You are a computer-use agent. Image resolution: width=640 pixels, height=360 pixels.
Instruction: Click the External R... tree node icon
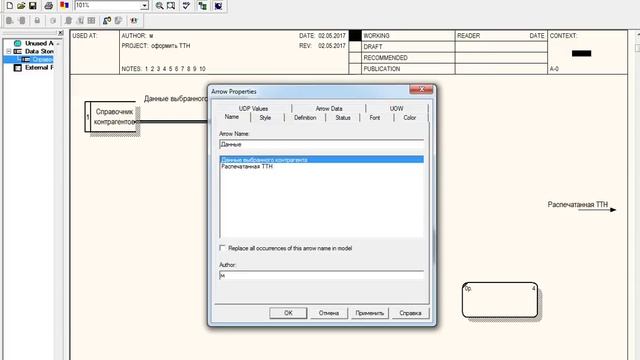(x=18, y=68)
